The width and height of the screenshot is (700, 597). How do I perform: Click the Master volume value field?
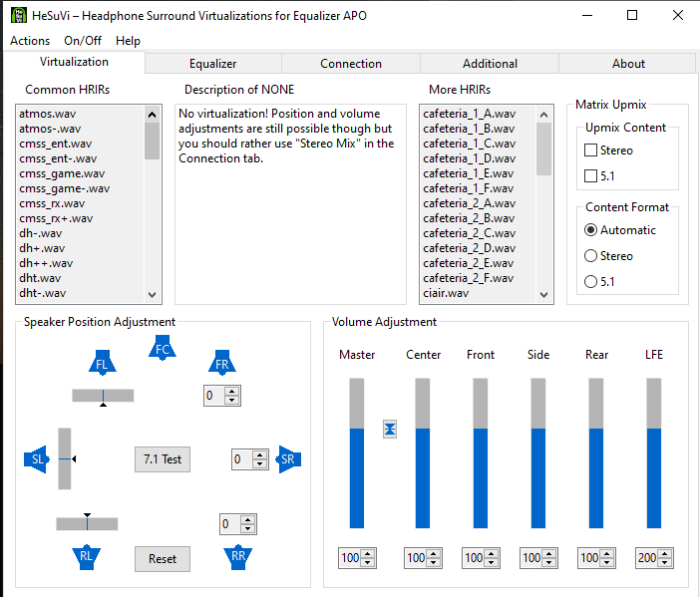point(350,558)
